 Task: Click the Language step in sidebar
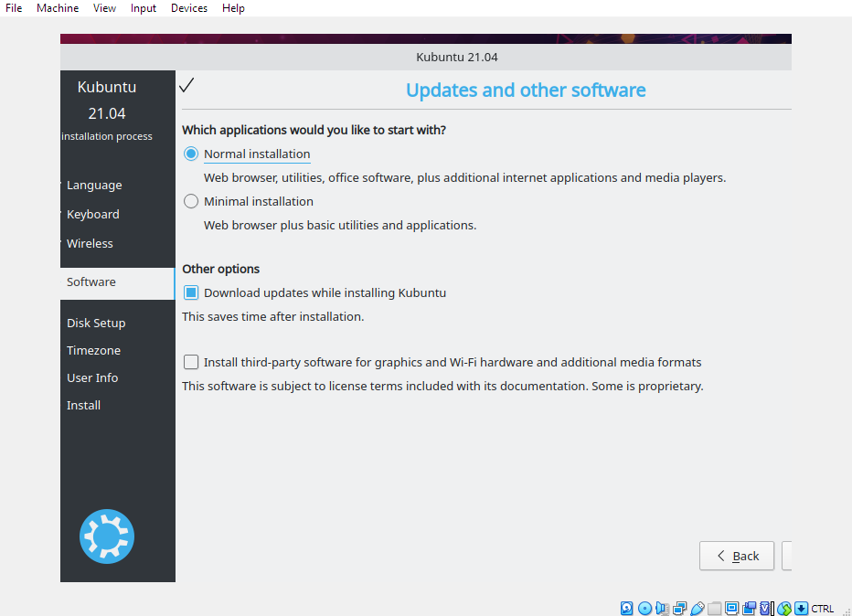94,186
